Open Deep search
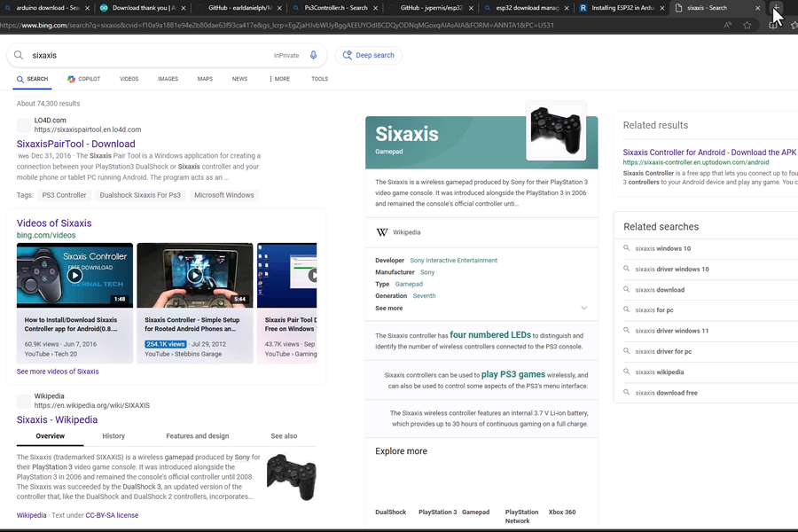Image resolution: width=798 pixels, height=532 pixels. pyautogui.click(x=369, y=55)
